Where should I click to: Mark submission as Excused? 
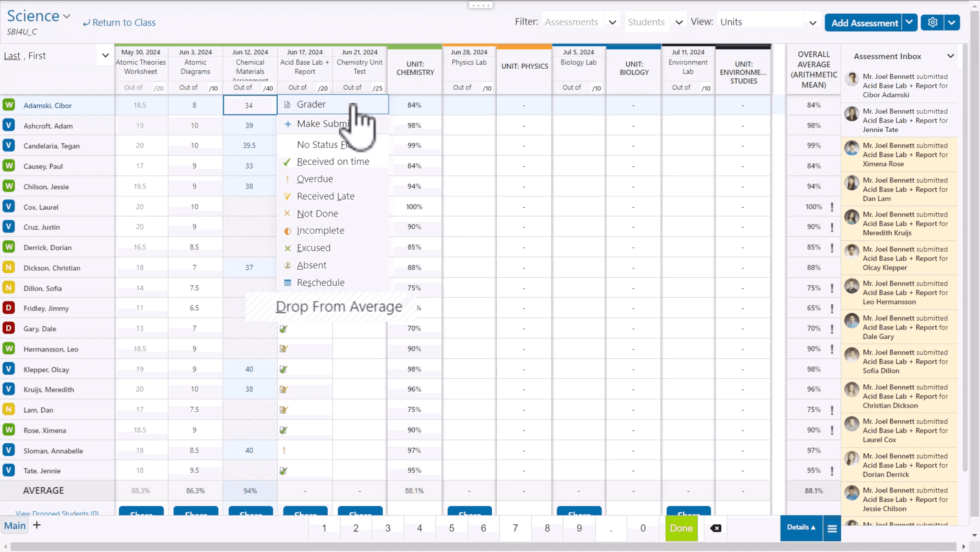pos(333,248)
